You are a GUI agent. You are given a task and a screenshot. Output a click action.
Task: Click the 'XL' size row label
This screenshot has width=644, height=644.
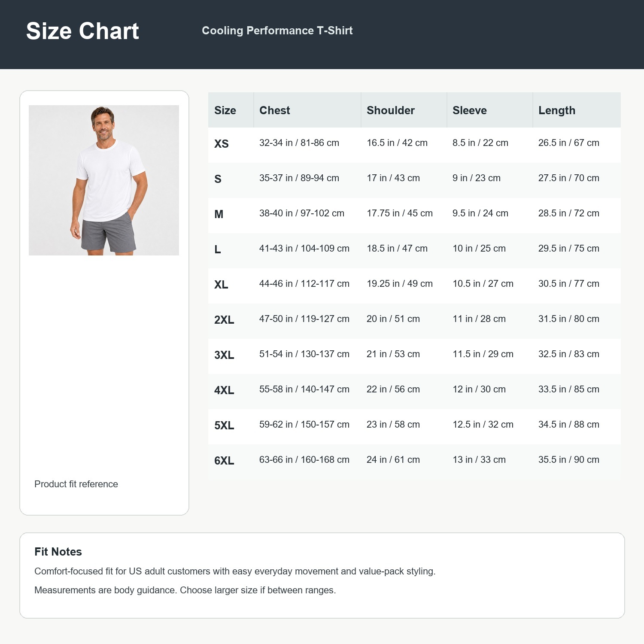coord(221,285)
